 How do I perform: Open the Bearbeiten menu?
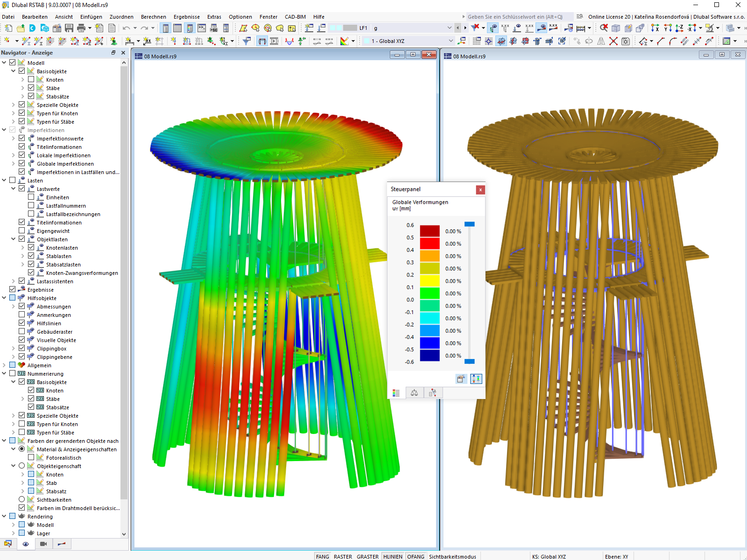point(35,17)
